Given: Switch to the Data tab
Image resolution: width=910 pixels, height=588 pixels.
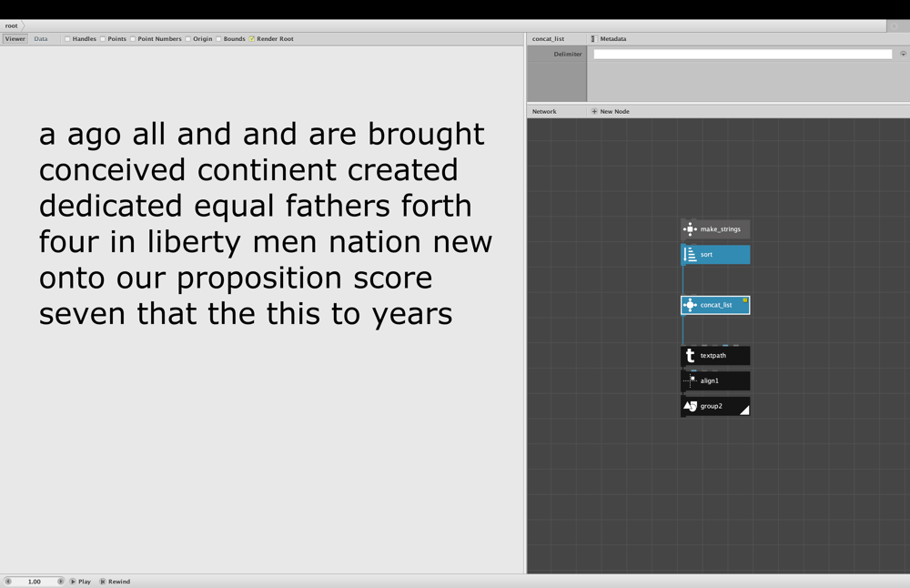Looking at the screenshot, I should click(41, 39).
